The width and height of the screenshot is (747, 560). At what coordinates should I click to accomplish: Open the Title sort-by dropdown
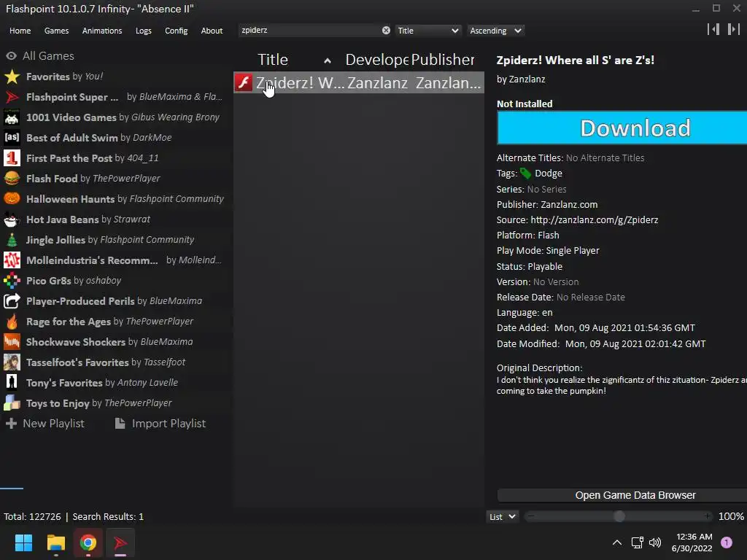point(427,31)
